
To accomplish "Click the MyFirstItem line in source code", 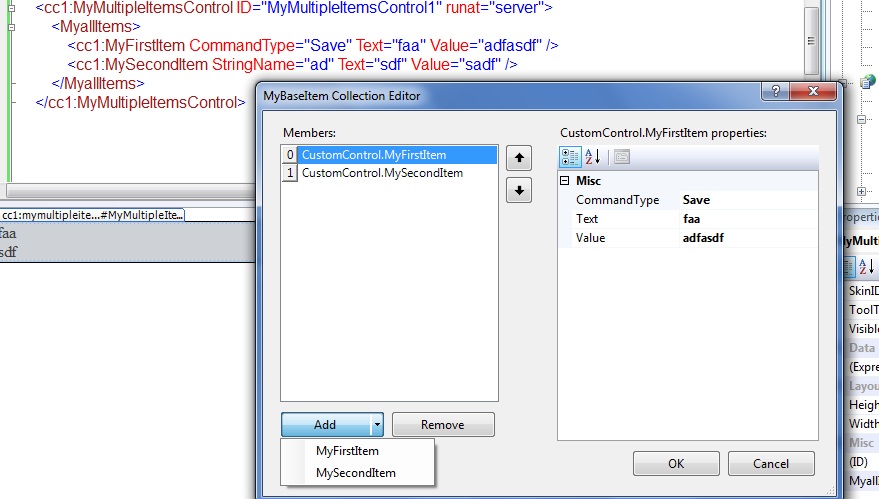I will [x=313, y=45].
